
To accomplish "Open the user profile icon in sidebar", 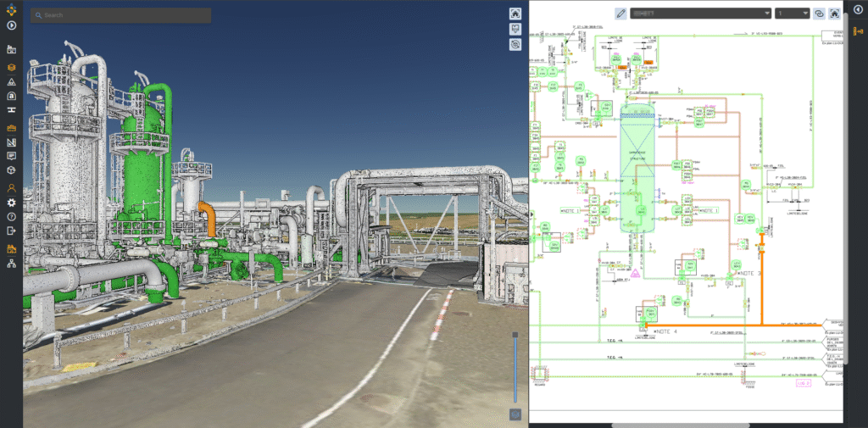I will click(11, 187).
